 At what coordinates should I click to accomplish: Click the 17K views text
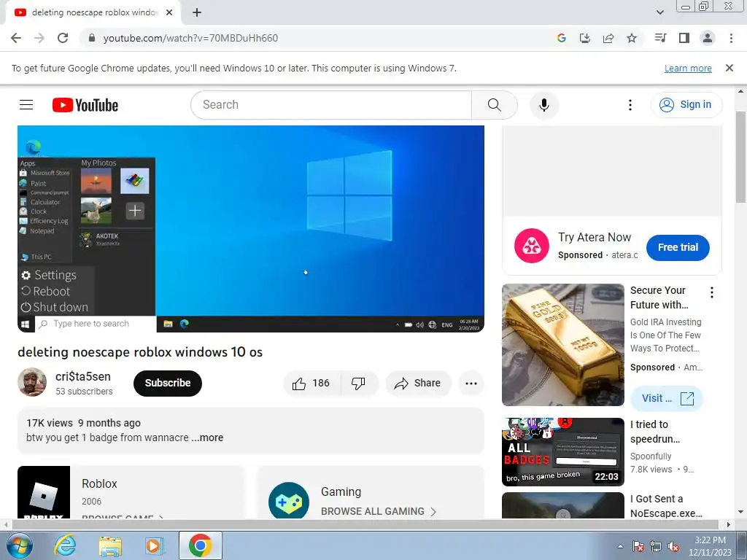50,423
